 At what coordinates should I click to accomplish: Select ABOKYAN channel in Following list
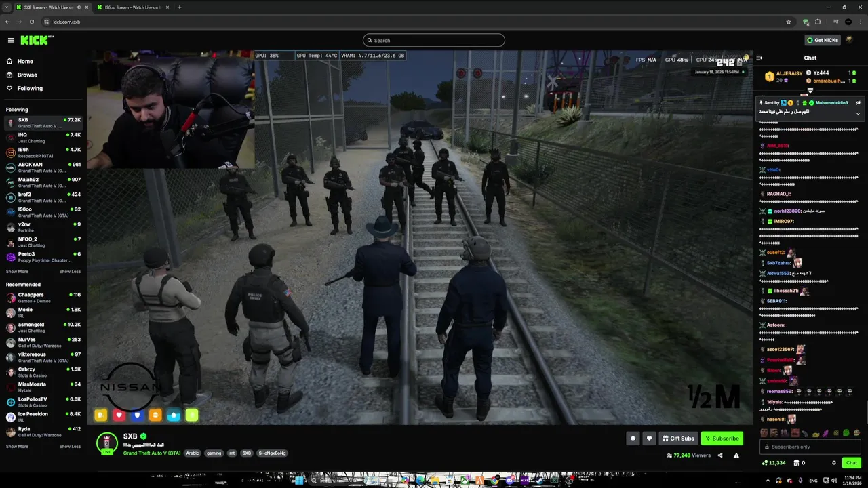pos(43,167)
